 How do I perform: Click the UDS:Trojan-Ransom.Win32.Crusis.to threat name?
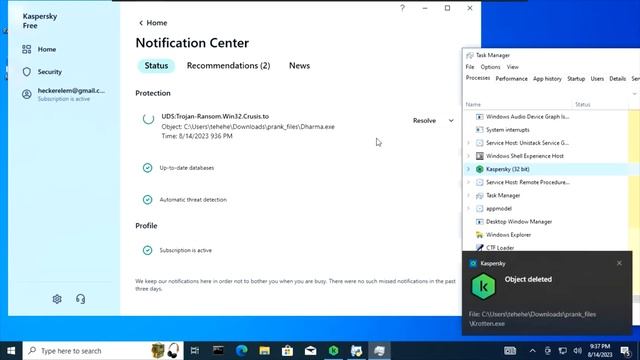click(x=215, y=116)
